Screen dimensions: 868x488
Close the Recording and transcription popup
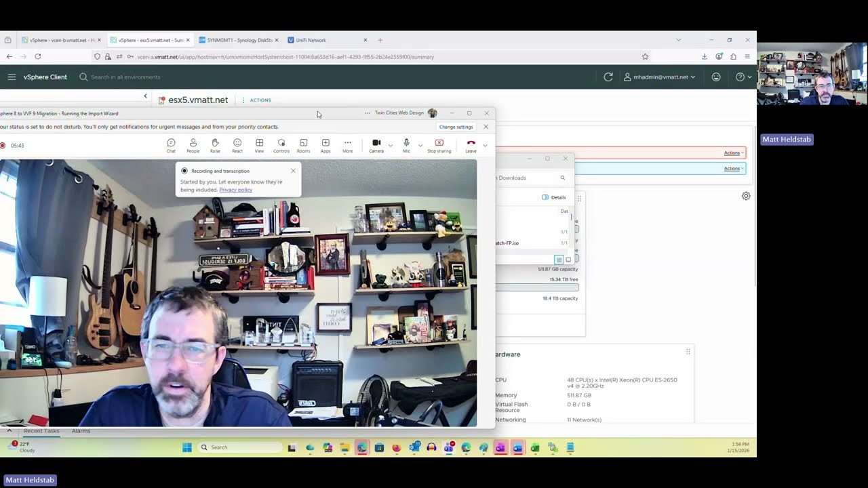tap(293, 171)
